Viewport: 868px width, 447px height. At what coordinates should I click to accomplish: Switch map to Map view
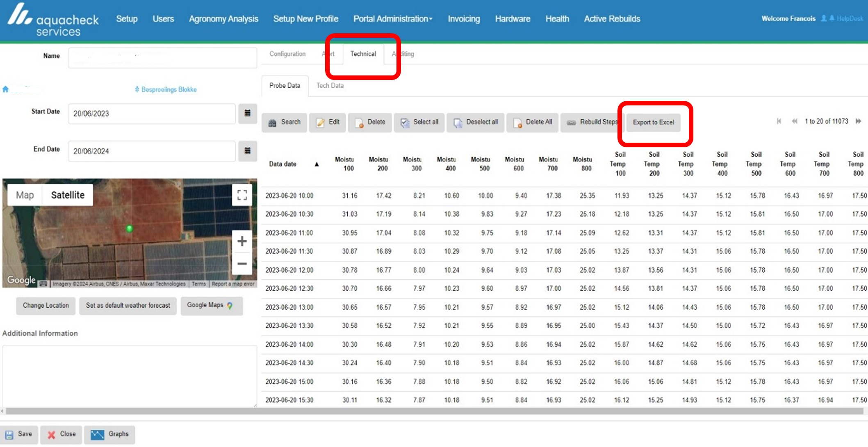tap(25, 195)
